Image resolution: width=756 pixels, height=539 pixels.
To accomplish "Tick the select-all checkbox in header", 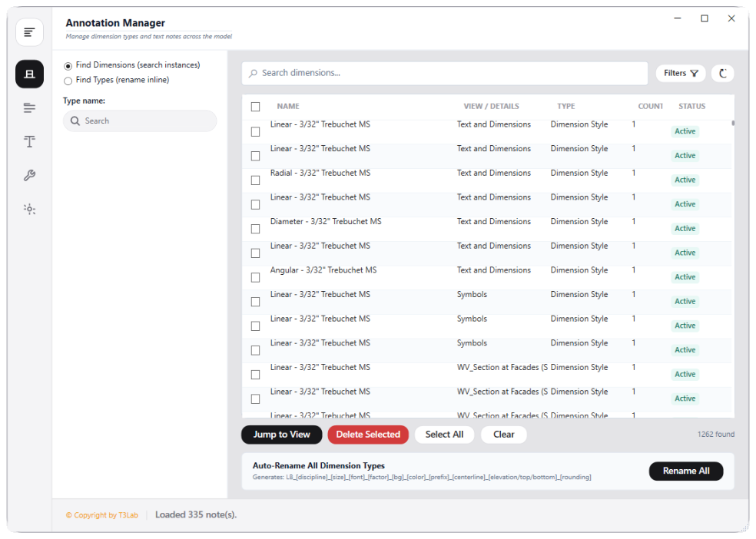I will (x=256, y=107).
